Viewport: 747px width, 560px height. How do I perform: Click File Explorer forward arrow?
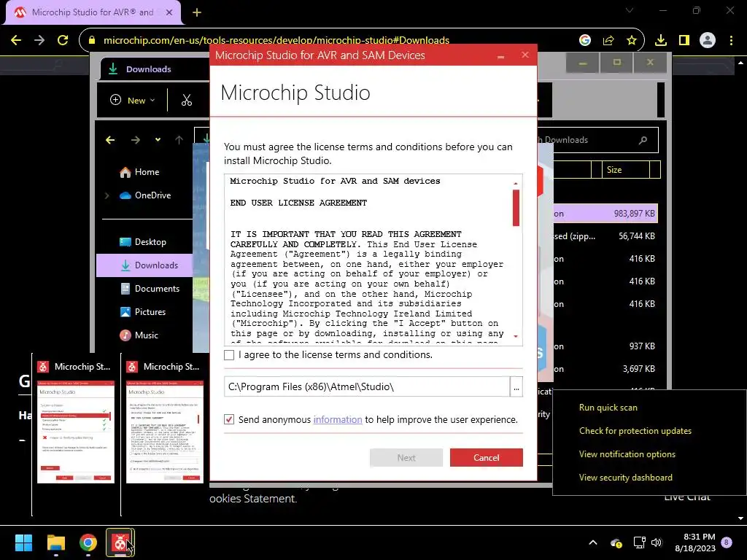coord(135,140)
